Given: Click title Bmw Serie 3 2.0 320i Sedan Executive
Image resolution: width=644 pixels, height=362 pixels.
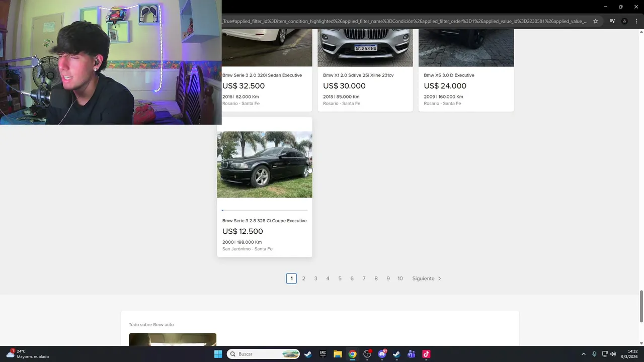Looking at the screenshot, I should (262, 75).
